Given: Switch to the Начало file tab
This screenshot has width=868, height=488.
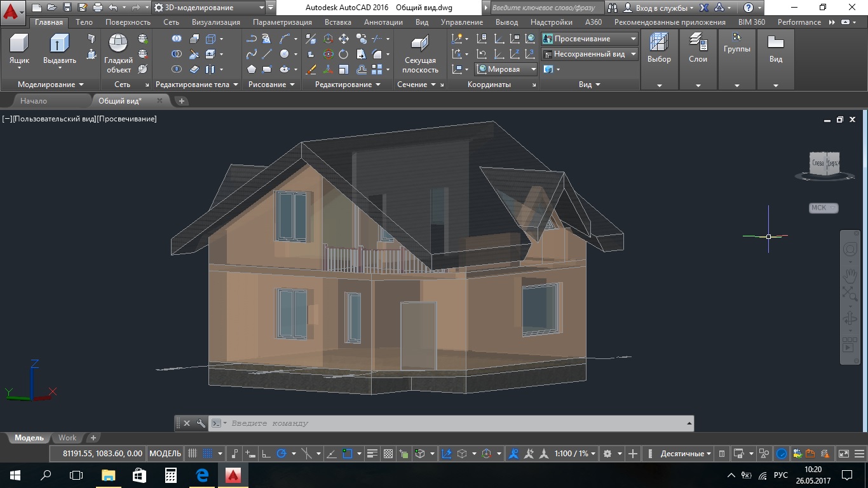Looking at the screenshot, I should (x=34, y=100).
